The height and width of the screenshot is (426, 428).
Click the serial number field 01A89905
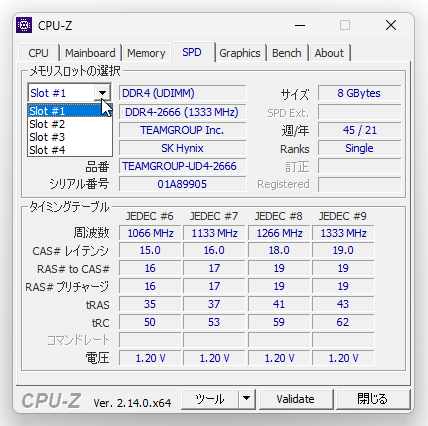(x=182, y=184)
